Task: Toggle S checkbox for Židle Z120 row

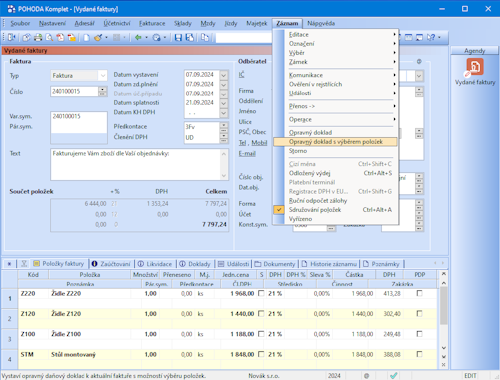Action: coord(261,314)
